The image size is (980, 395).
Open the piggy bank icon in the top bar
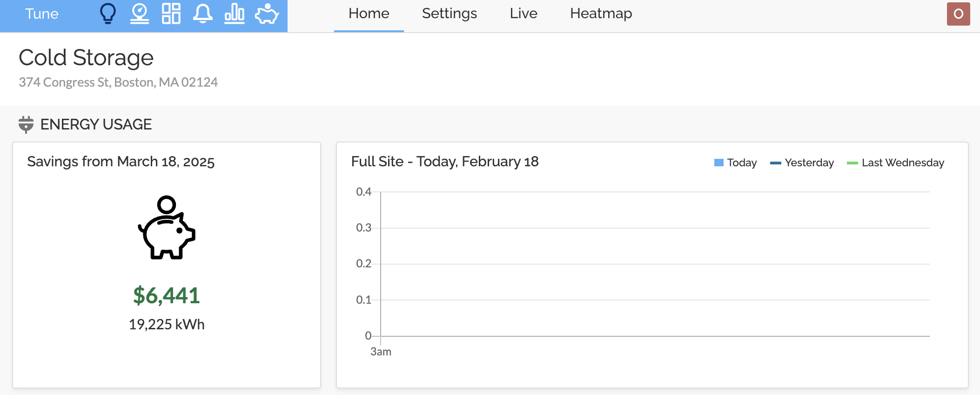(267, 14)
